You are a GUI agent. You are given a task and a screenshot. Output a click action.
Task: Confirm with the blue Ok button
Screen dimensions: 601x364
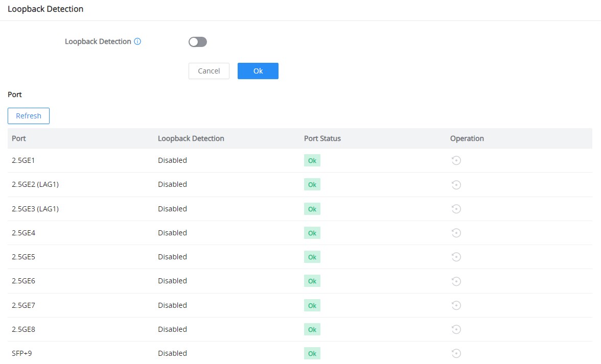[258, 71]
